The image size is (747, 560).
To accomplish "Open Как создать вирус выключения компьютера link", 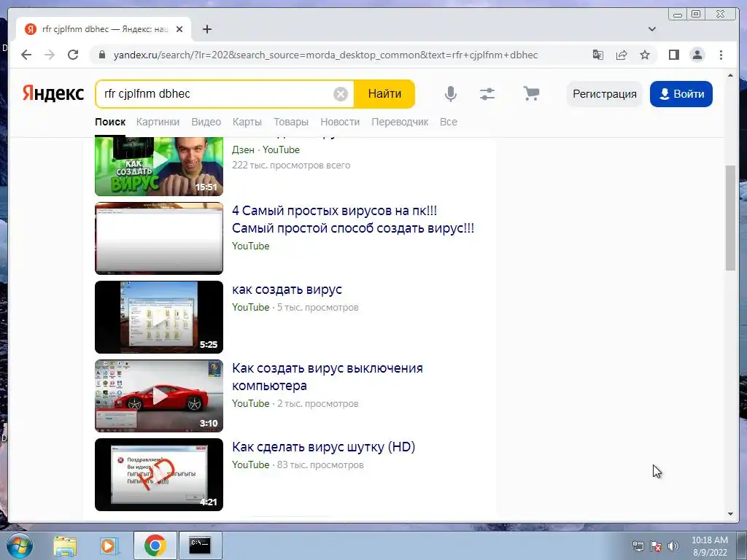I will click(x=328, y=377).
